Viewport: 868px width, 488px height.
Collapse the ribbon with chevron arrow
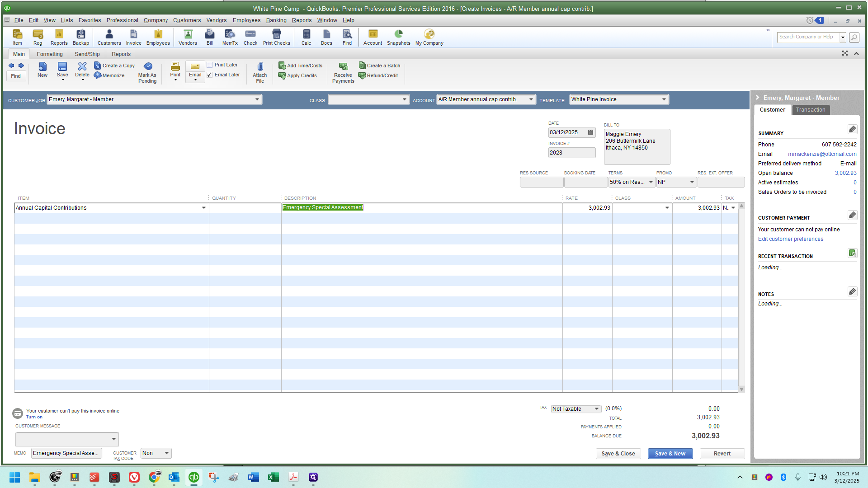point(856,53)
